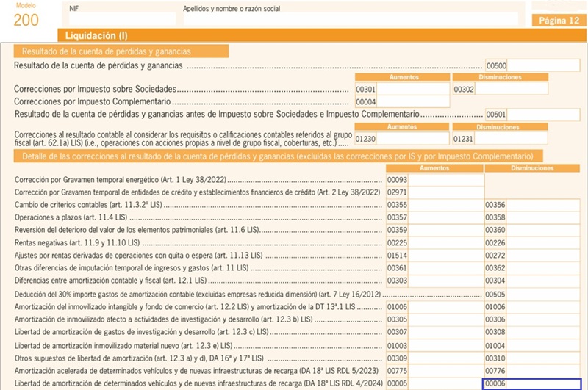
Task: Click Disminuciones field 00310 otros supuestos libertad
Action: [x=543, y=358]
